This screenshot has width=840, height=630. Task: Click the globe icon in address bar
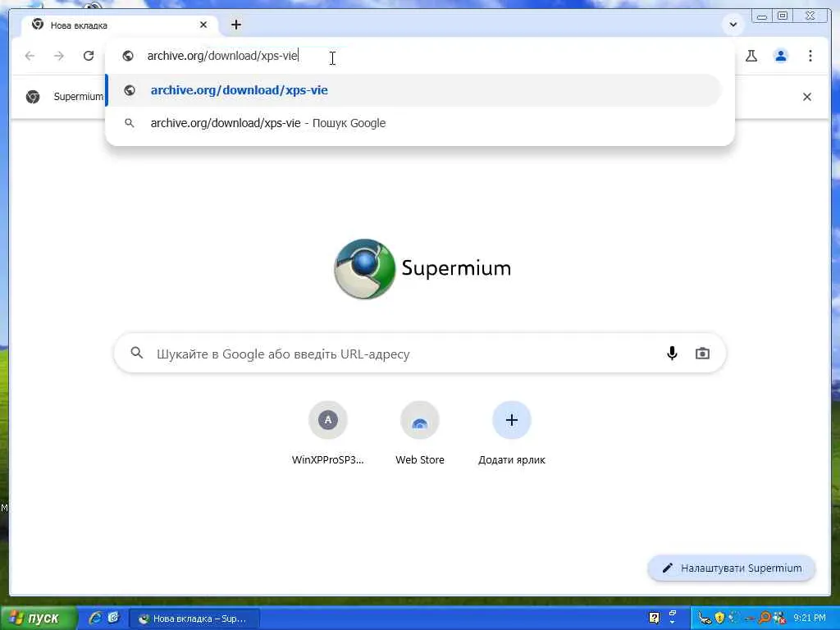coord(127,56)
